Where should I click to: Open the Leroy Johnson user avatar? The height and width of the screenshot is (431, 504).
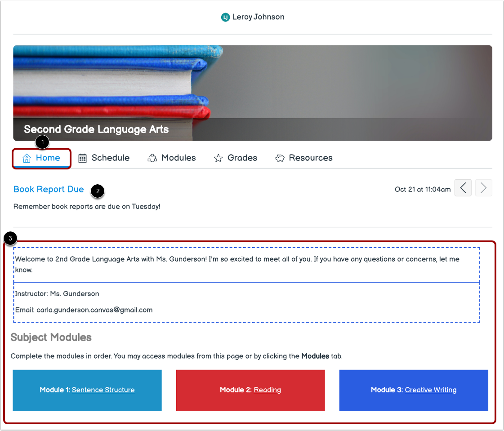click(225, 17)
